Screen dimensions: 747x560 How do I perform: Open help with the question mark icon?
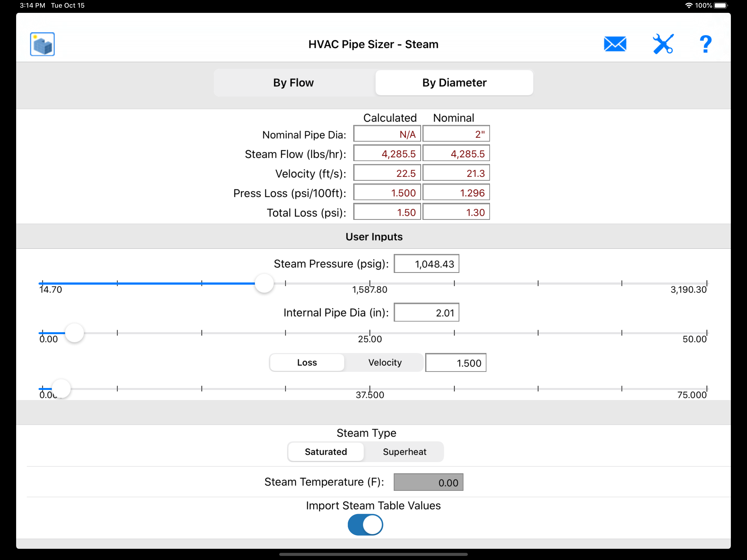(705, 44)
